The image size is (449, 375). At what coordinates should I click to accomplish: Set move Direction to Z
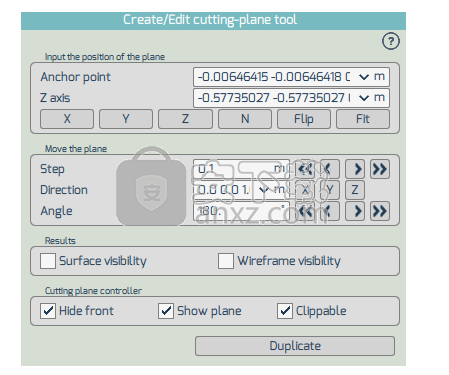coord(355,190)
